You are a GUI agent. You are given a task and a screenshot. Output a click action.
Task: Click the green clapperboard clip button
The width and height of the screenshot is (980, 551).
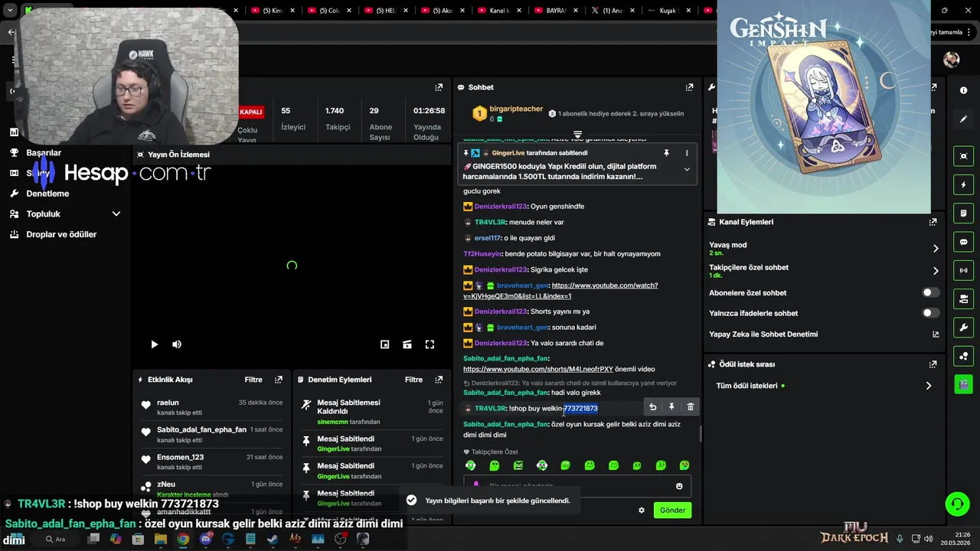[x=963, y=384]
